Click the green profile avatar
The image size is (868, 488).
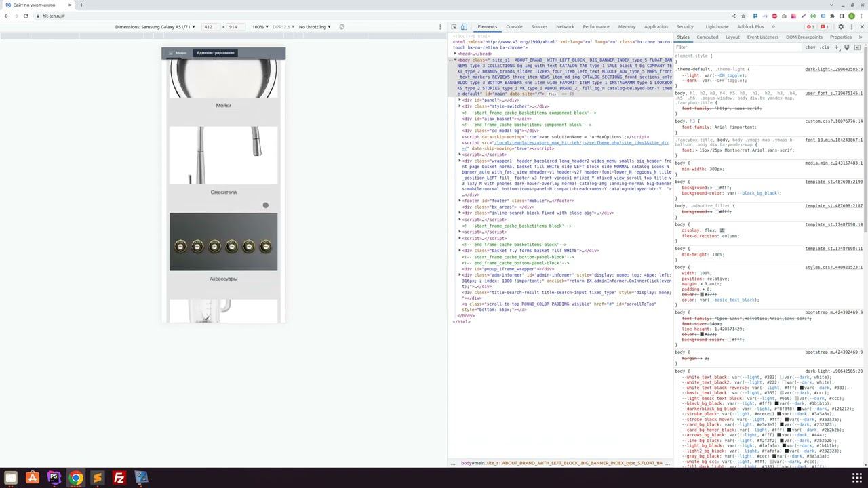[x=852, y=16]
